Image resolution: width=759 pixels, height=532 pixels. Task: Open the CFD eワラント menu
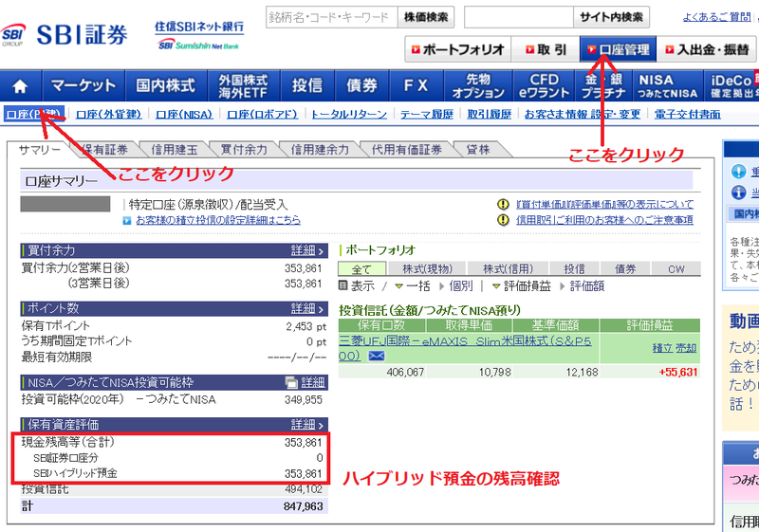[544, 86]
